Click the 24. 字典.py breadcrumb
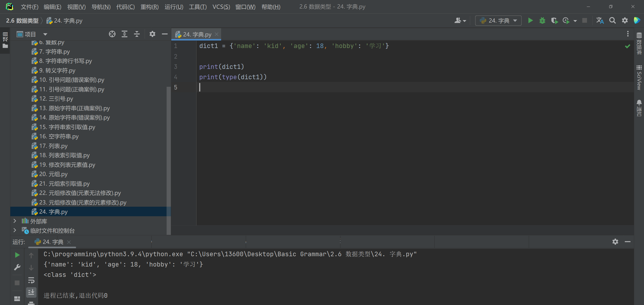Viewport: 644px width, 305px height. pos(65,21)
